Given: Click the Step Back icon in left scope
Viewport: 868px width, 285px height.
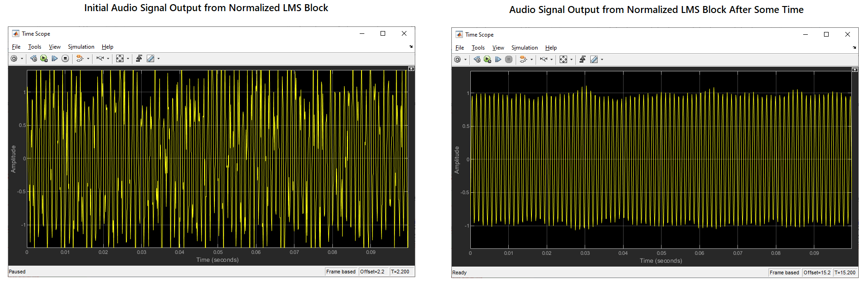Looking at the screenshot, I should (x=33, y=58).
